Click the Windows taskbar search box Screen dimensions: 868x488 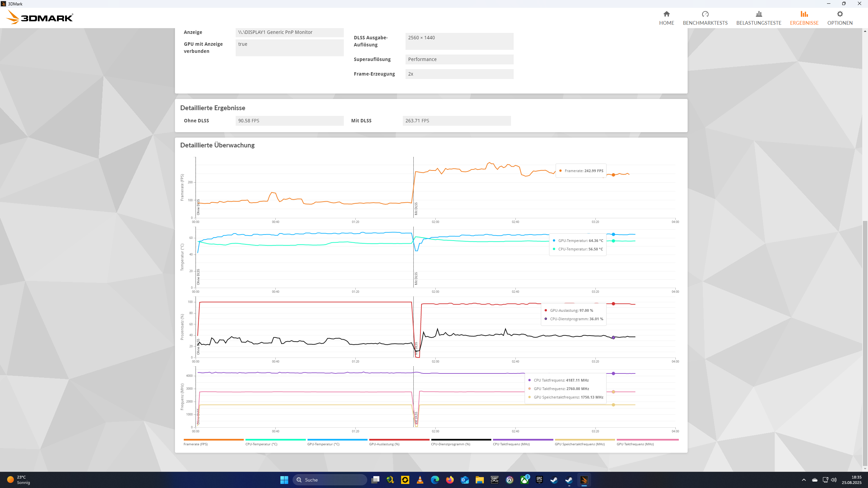pos(330,480)
